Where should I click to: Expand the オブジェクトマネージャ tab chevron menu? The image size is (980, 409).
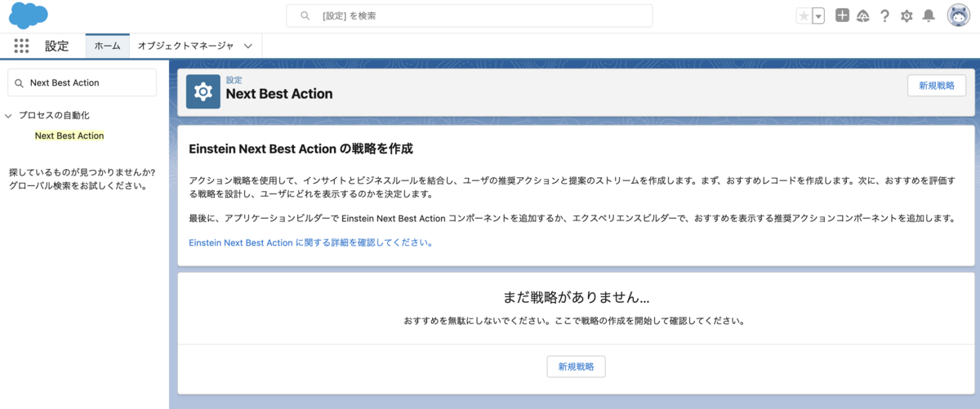[x=248, y=47]
